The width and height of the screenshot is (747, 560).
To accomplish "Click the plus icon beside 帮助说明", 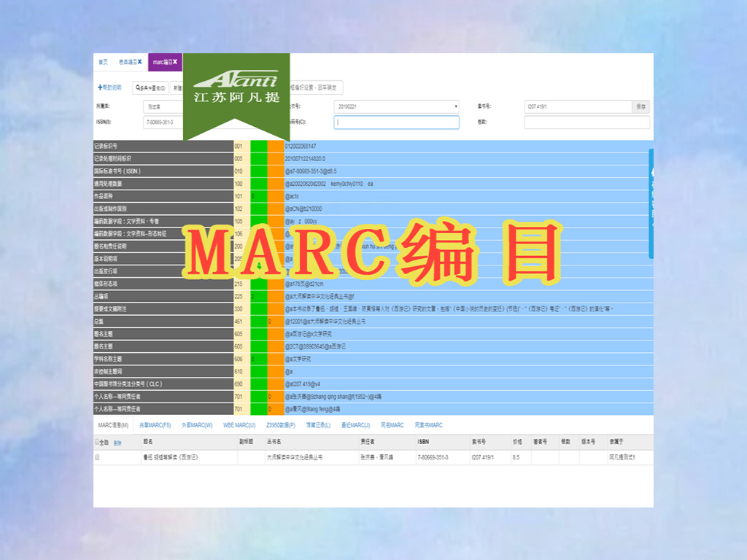I will click(x=100, y=87).
